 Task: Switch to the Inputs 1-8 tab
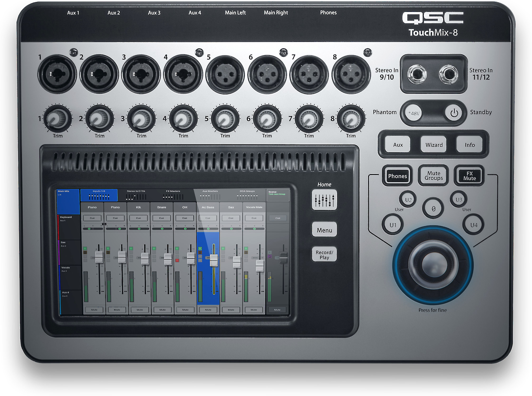(x=99, y=195)
